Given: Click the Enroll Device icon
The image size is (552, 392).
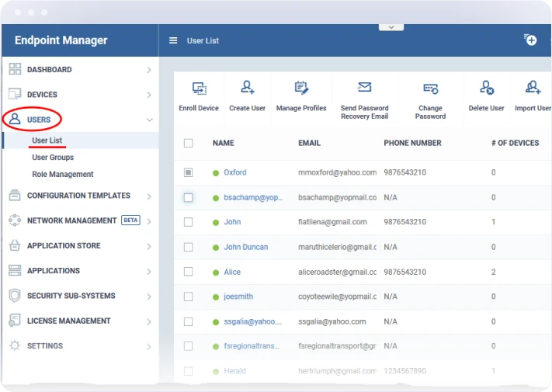Looking at the screenshot, I should (x=199, y=88).
